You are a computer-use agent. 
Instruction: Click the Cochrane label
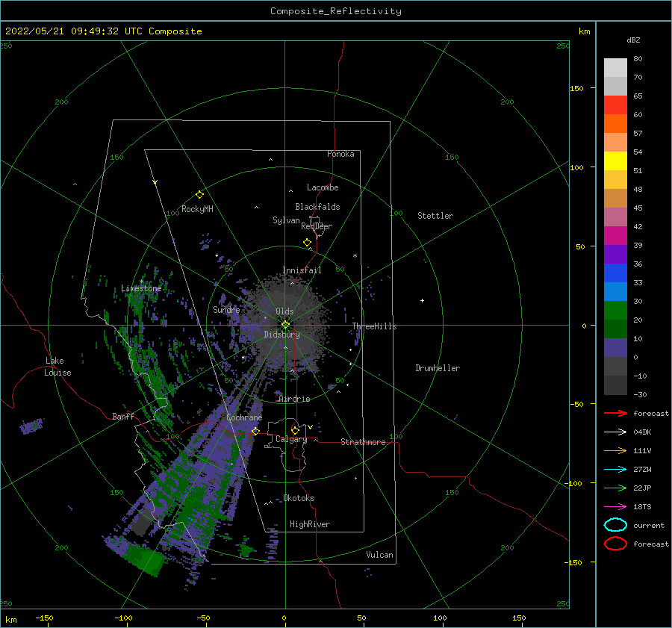244,417
